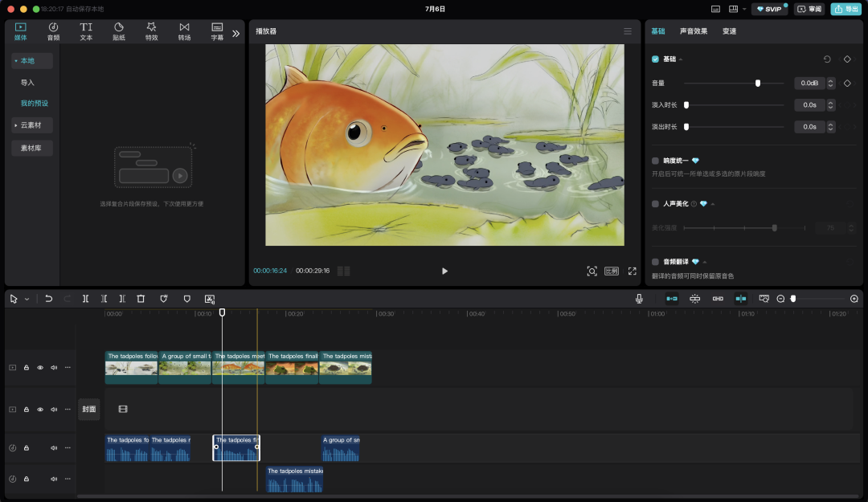Click the plain shield marker icon
This screenshot has width=868, height=502.
[187, 299]
